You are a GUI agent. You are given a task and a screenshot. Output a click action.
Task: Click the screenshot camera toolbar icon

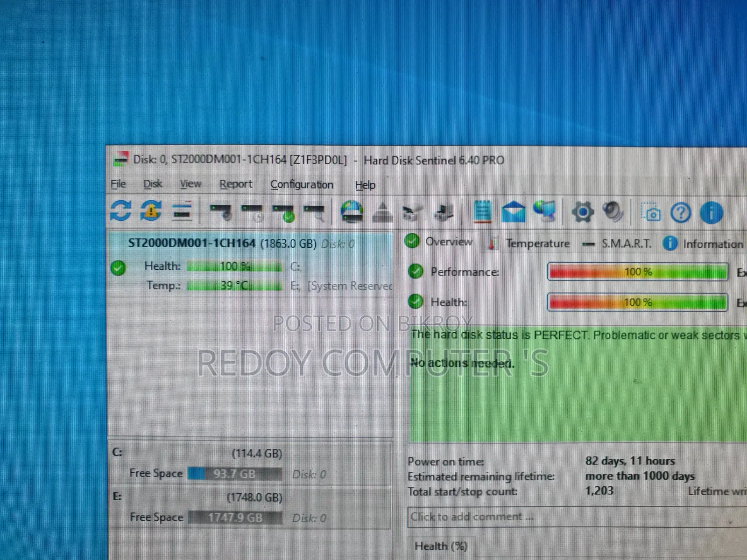[650, 212]
